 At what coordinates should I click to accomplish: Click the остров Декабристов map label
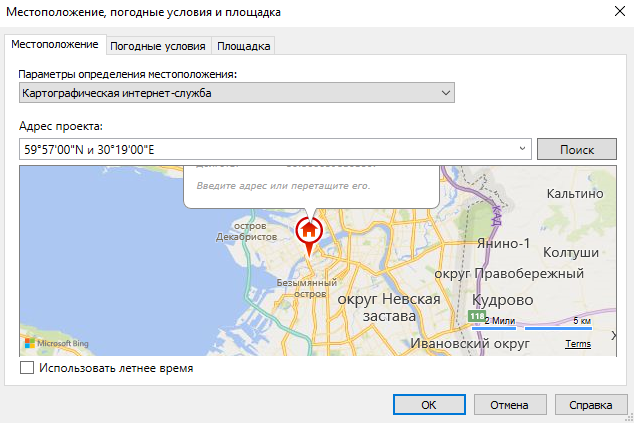246,232
